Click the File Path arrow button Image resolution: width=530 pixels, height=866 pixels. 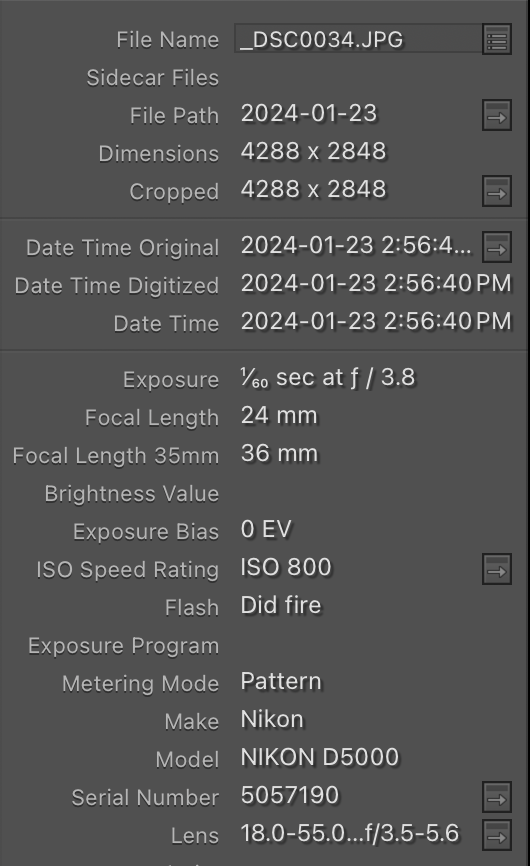[497, 115]
